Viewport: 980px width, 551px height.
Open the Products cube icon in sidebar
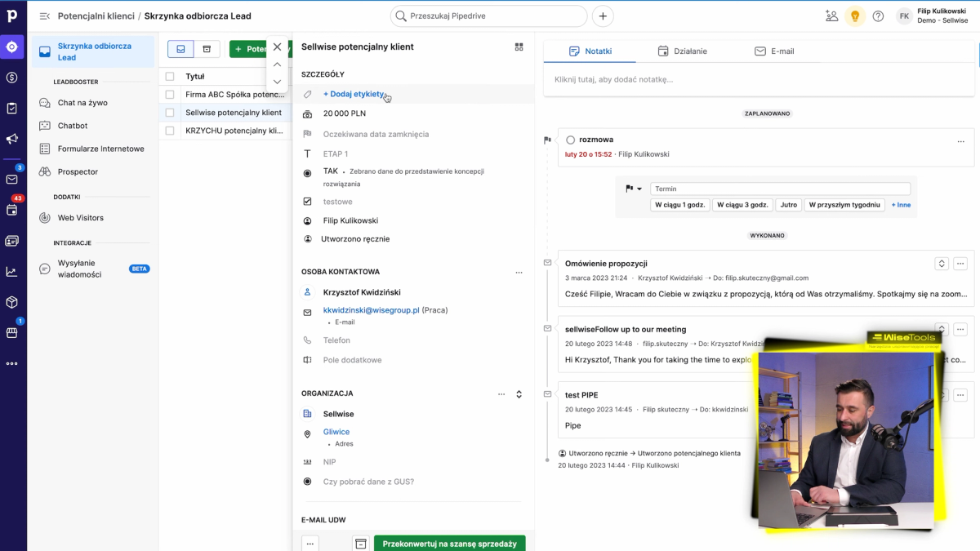pyautogui.click(x=12, y=302)
